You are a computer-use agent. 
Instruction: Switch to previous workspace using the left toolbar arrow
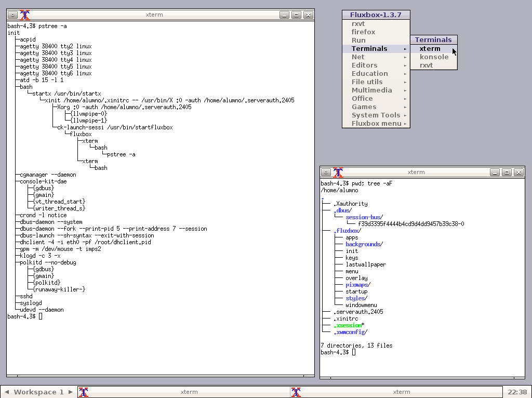[x=7, y=392]
